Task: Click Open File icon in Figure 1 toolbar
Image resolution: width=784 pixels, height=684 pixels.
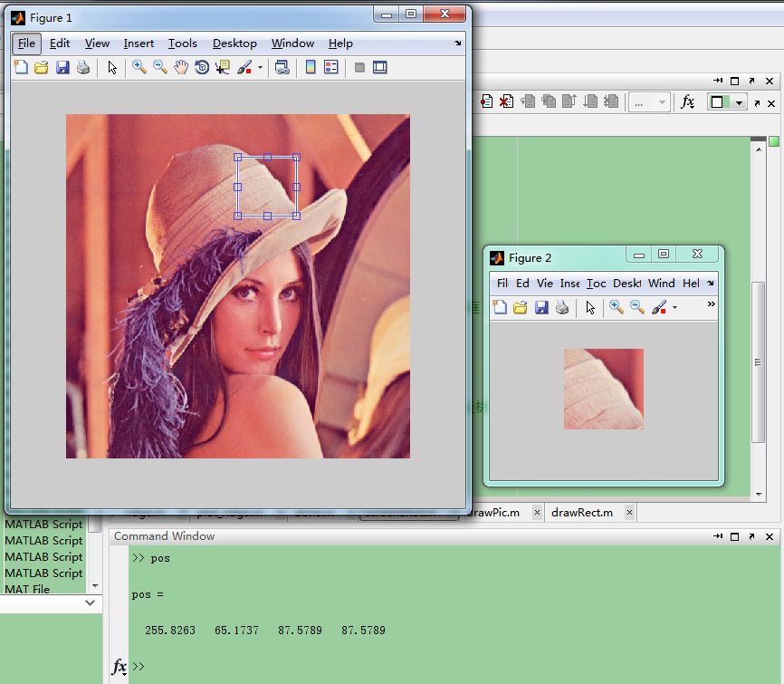Action: pyautogui.click(x=42, y=67)
